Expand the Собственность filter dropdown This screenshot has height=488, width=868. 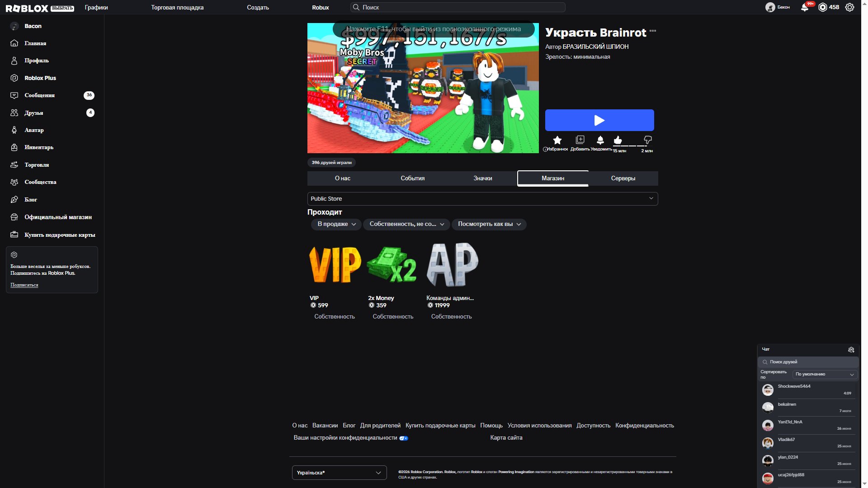pyautogui.click(x=406, y=224)
